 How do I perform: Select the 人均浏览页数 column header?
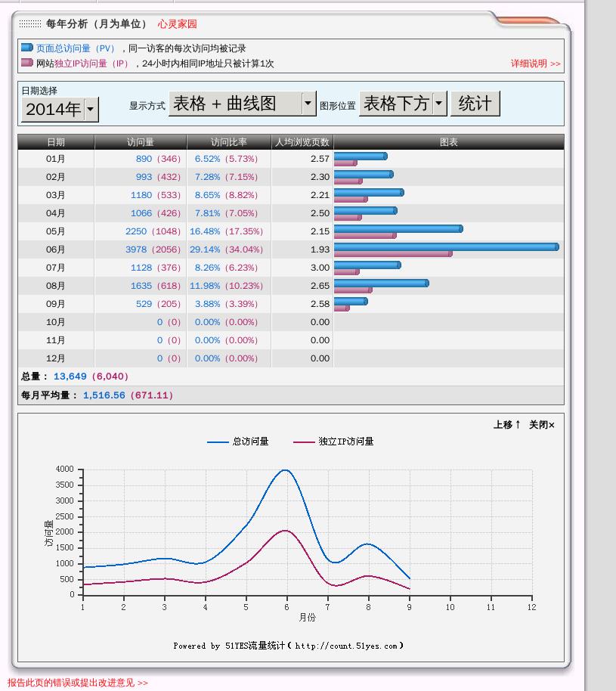pyautogui.click(x=302, y=141)
